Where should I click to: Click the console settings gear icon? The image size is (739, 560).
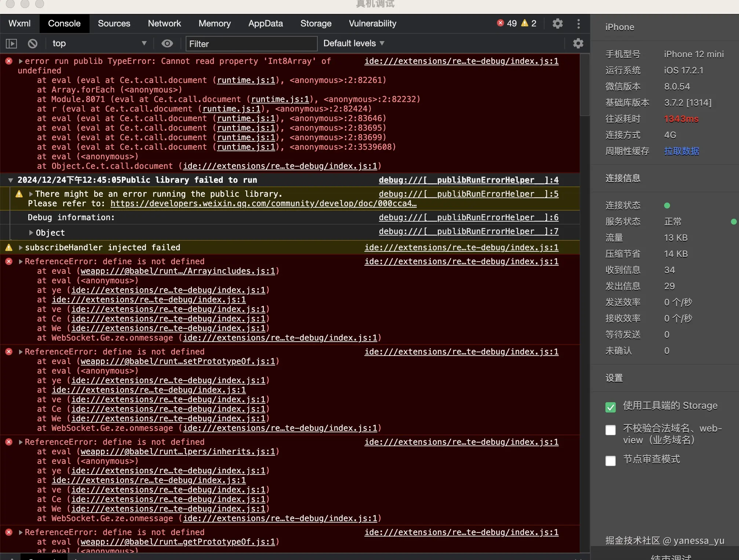(578, 43)
